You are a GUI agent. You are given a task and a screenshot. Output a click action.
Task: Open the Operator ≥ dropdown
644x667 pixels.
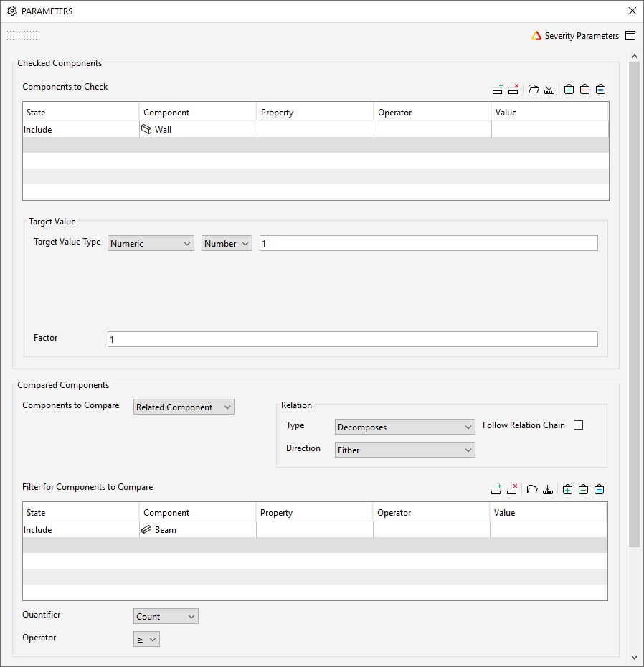point(146,639)
